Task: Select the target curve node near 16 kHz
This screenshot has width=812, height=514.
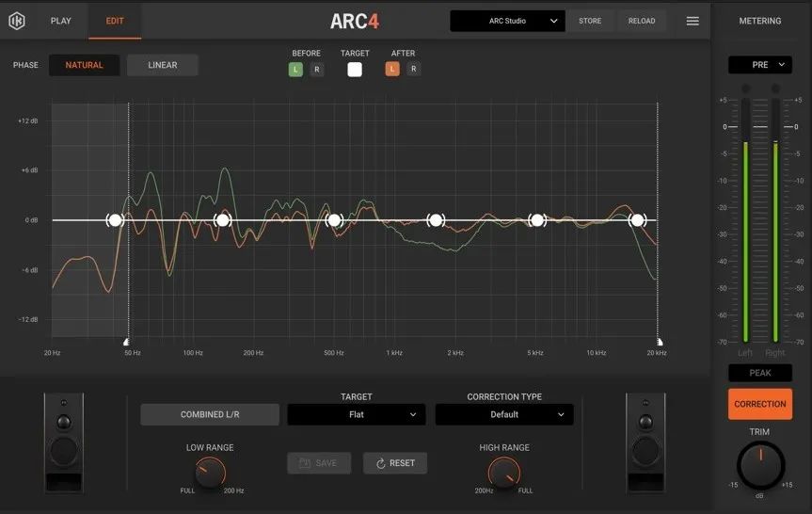Action: click(x=637, y=220)
